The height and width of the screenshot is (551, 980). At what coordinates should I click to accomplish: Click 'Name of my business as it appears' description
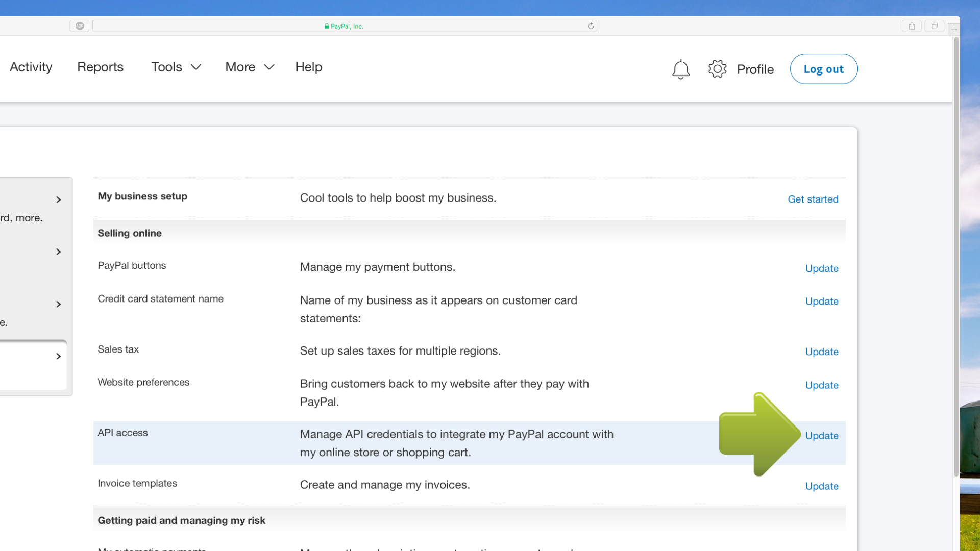438,309
